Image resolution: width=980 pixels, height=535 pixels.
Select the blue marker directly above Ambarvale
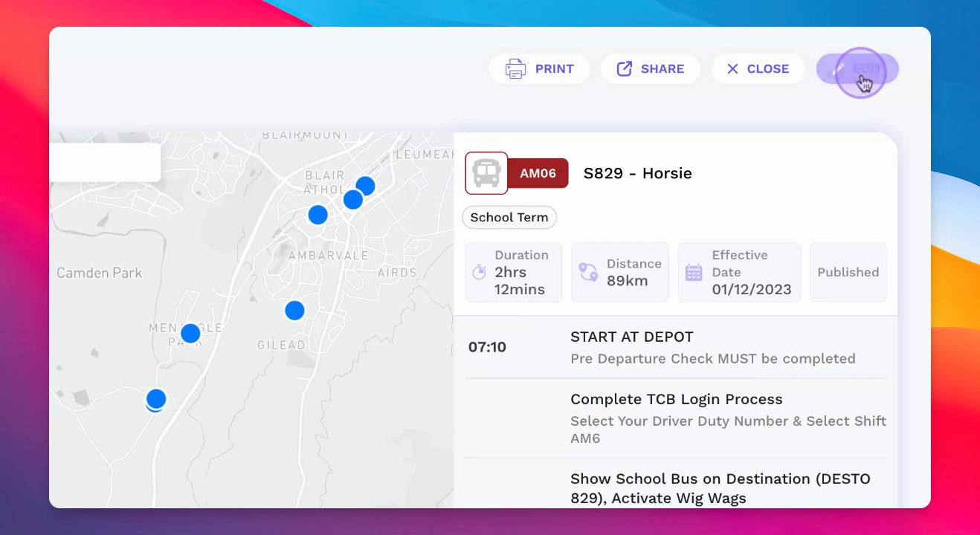(x=317, y=215)
